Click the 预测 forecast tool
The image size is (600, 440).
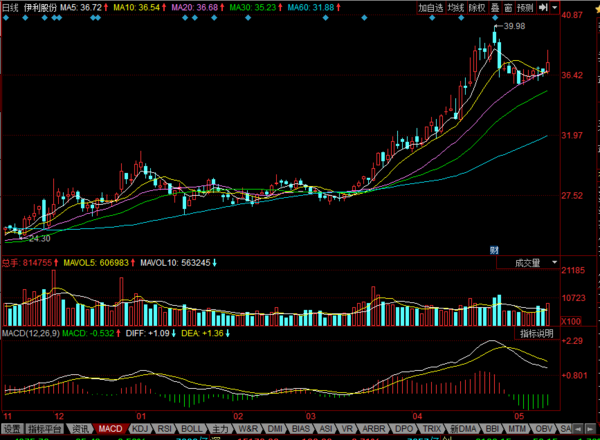coord(527,6)
